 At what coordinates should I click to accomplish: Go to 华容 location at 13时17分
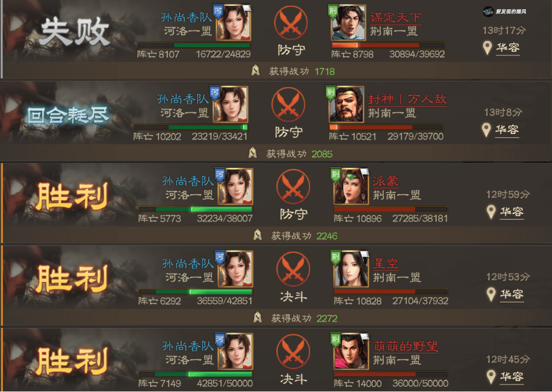coord(508,48)
